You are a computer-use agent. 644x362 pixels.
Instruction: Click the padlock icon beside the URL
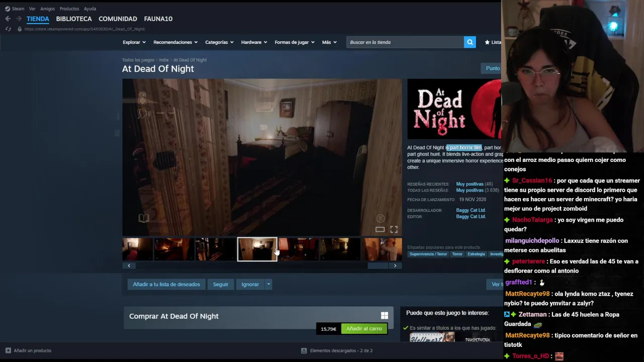[20, 29]
